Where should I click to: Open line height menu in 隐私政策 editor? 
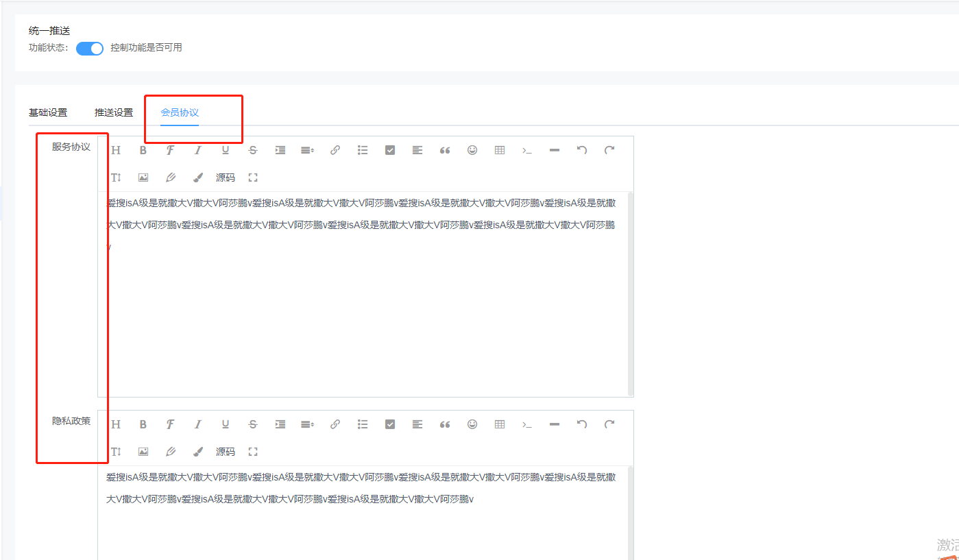click(308, 424)
